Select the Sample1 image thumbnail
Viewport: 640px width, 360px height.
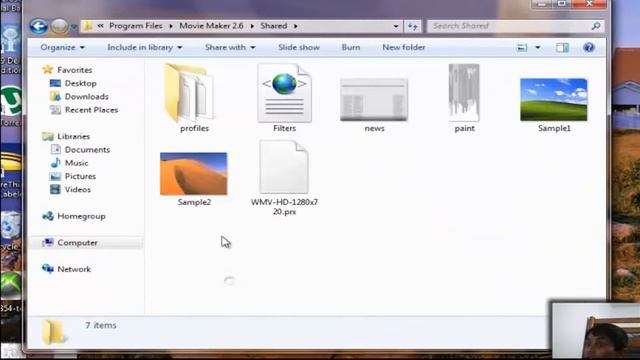pos(554,100)
